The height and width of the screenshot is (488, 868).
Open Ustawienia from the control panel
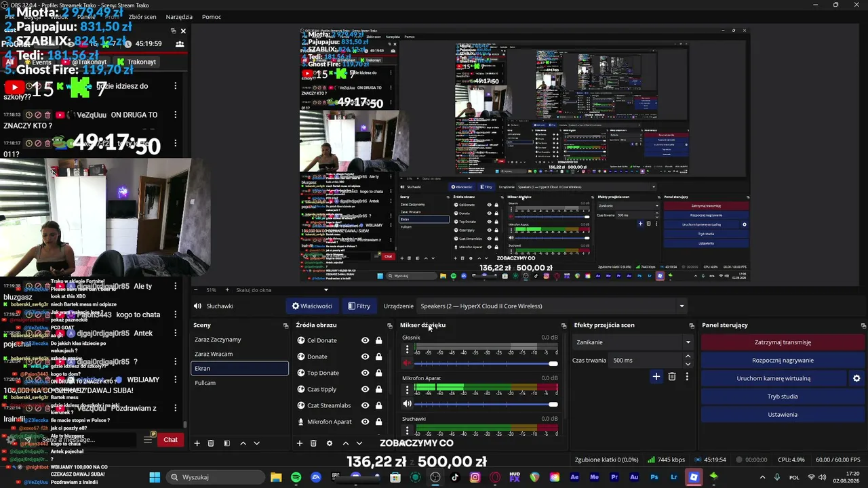[x=783, y=415]
